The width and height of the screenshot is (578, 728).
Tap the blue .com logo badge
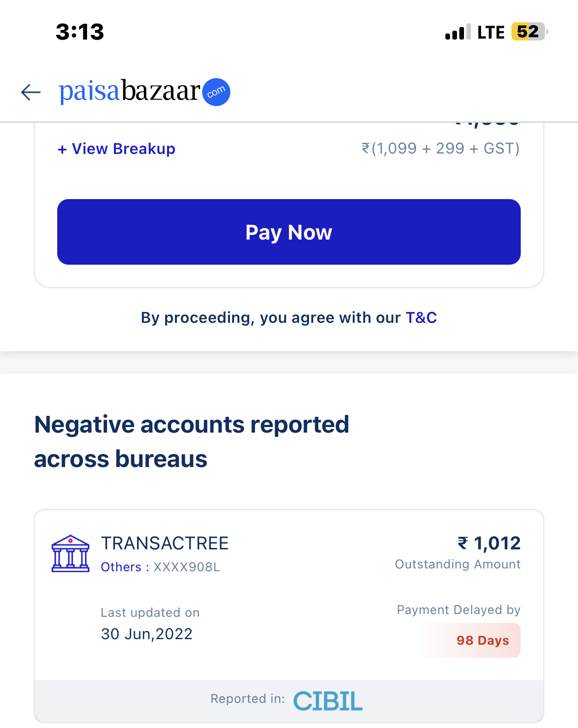point(216,92)
